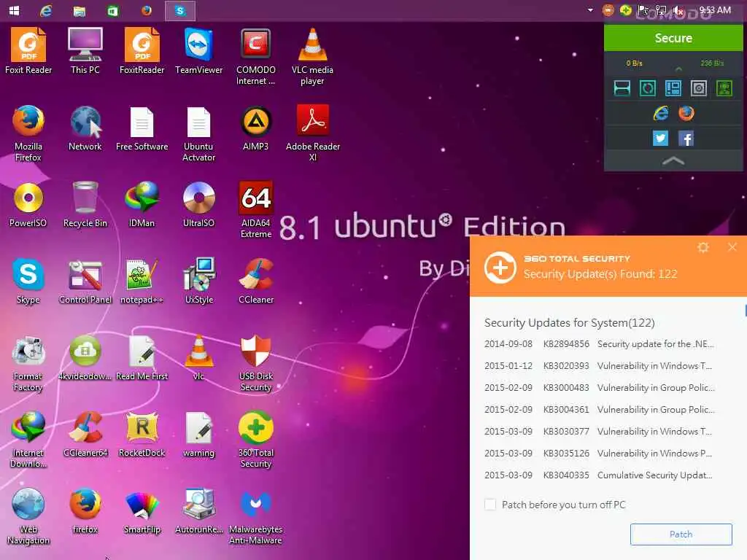Open FoxitReader desktop shortcut
The image size is (747, 560).
click(142, 51)
